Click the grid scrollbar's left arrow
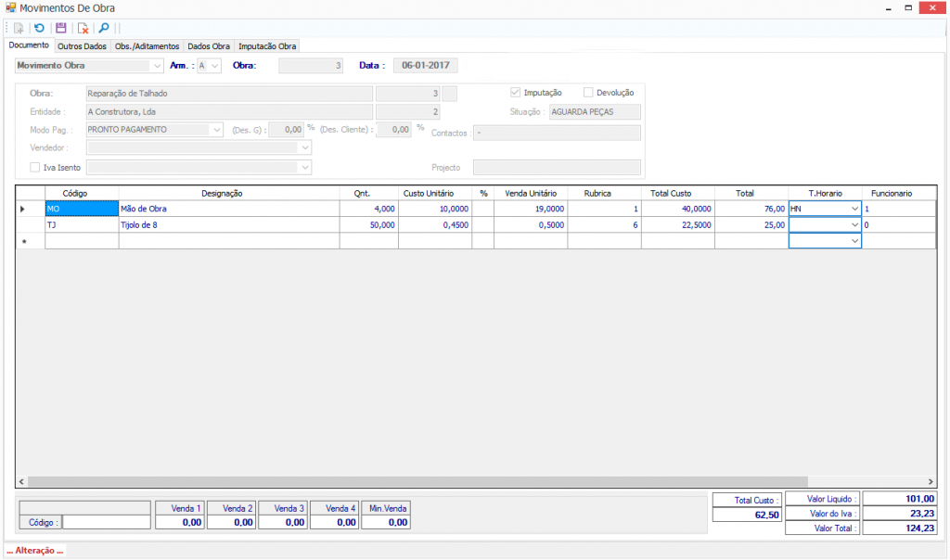 22,481
